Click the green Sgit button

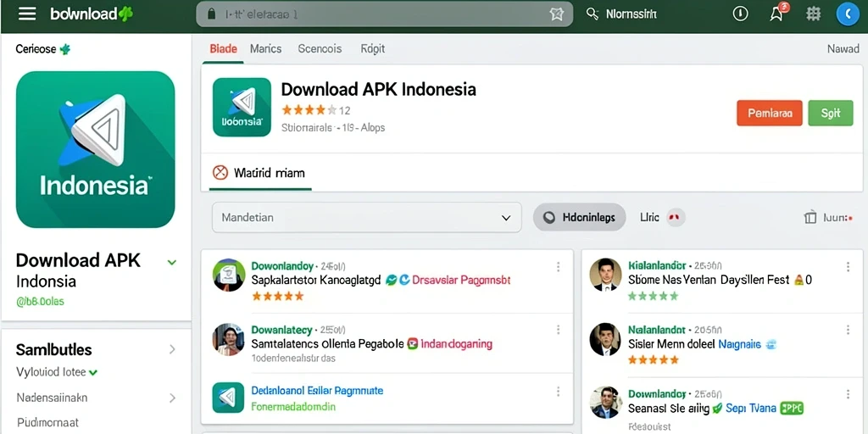pos(831,113)
